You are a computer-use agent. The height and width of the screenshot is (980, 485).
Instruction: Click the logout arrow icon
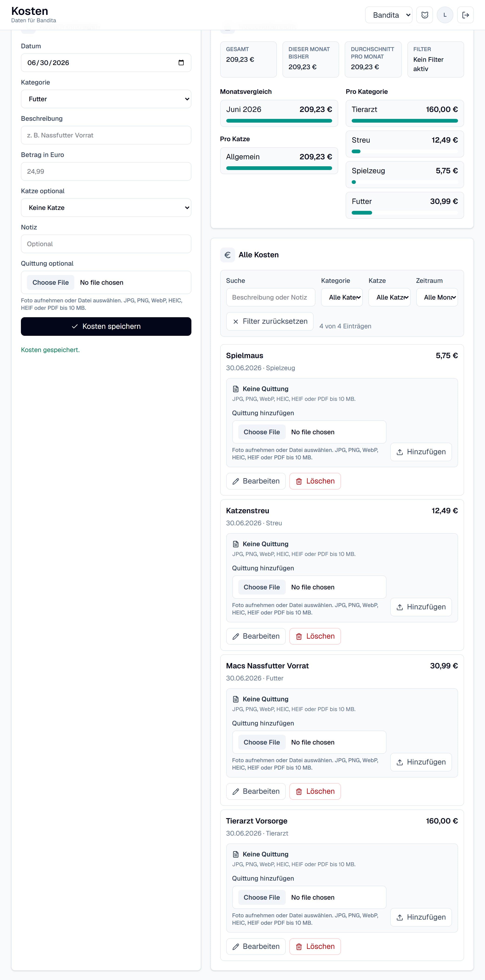point(465,15)
